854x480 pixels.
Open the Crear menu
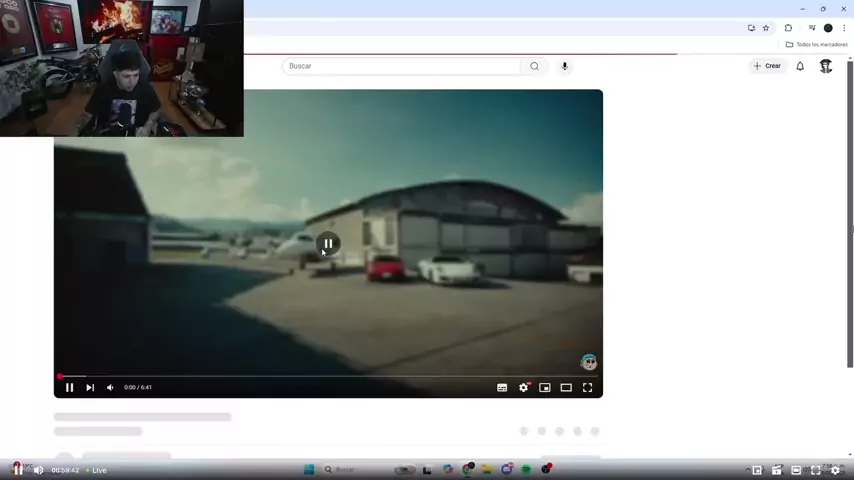(x=767, y=66)
